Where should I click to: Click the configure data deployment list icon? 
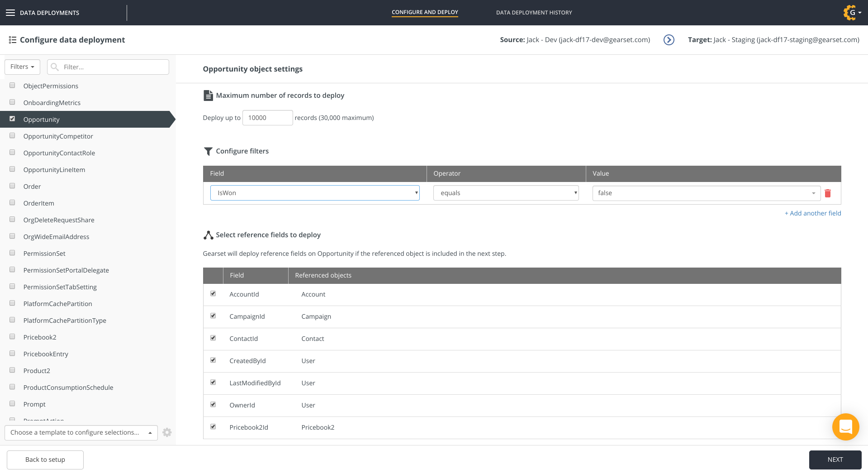click(13, 40)
